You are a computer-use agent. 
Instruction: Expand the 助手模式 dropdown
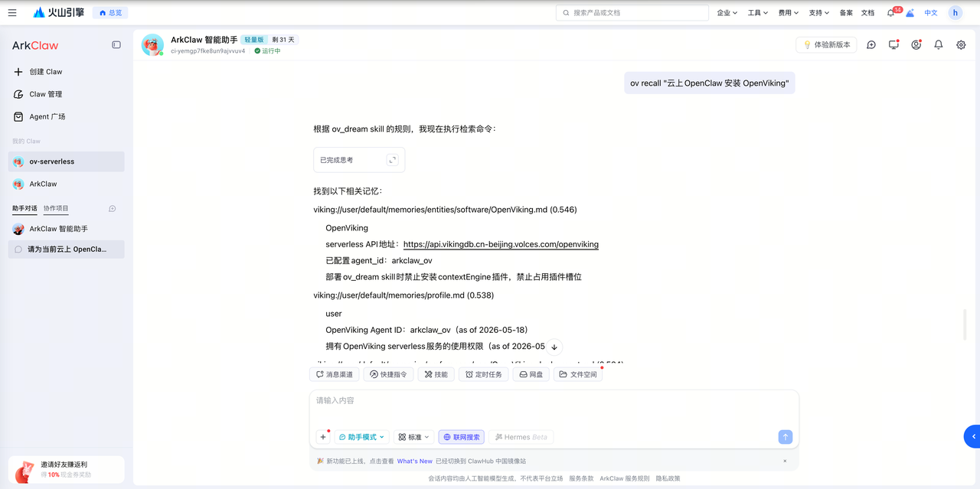(361, 437)
